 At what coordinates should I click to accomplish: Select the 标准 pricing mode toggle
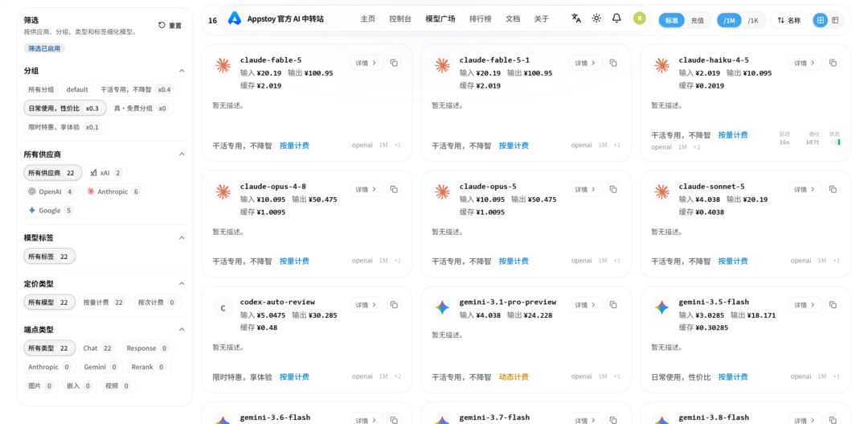tap(671, 20)
